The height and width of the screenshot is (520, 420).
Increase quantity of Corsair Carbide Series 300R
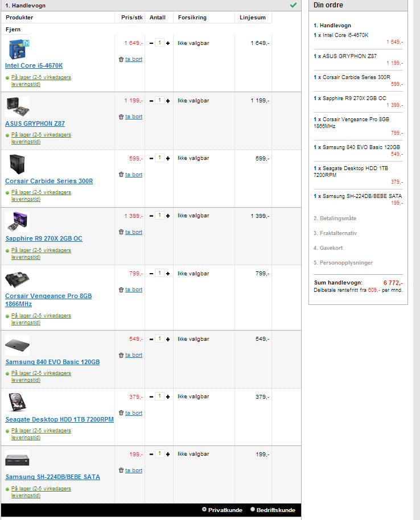click(x=168, y=159)
